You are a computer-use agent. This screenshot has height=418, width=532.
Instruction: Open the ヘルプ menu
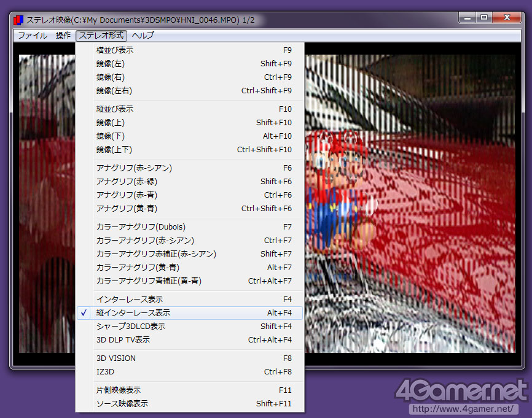tap(143, 35)
